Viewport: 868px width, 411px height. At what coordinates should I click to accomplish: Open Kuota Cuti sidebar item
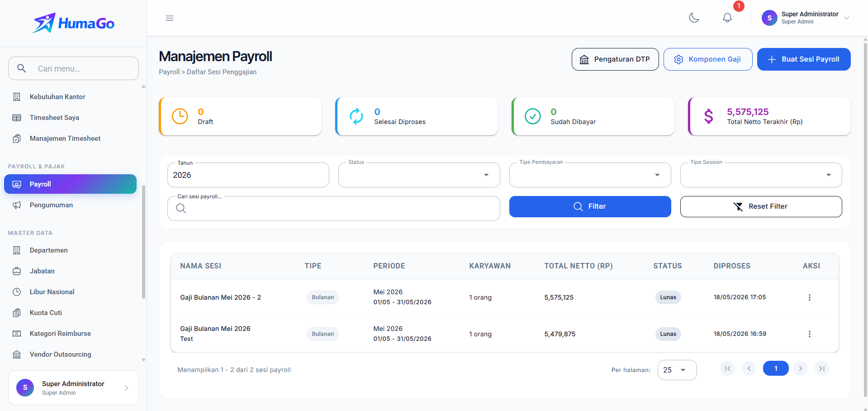71,313
